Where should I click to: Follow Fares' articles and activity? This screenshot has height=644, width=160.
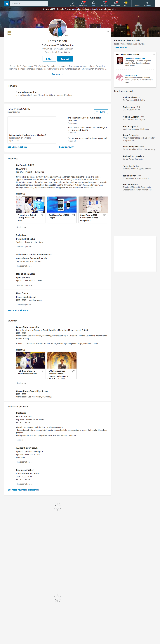point(101,112)
